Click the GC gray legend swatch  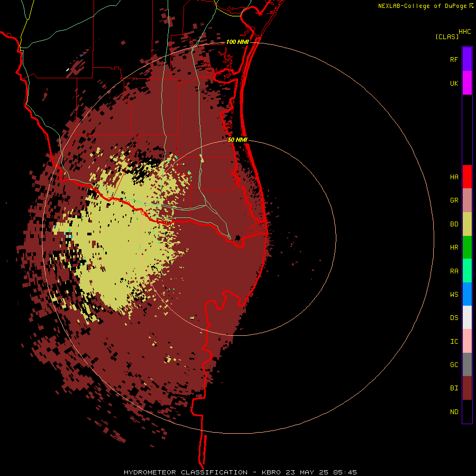pos(467,364)
